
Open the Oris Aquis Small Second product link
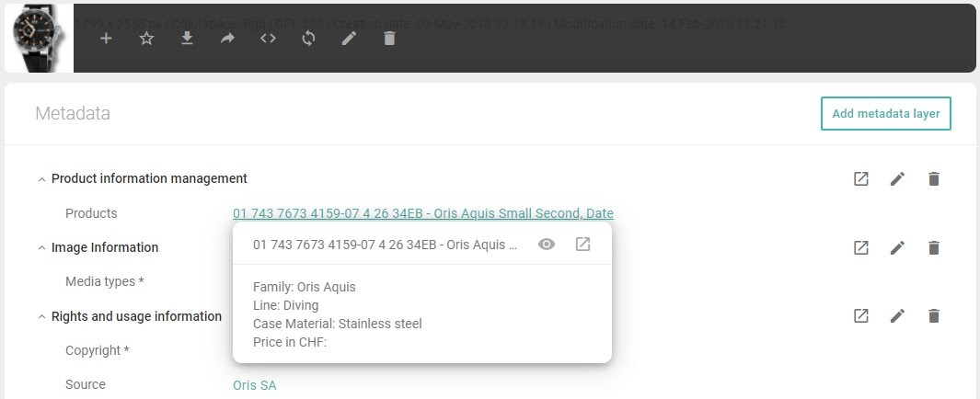[423, 213]
